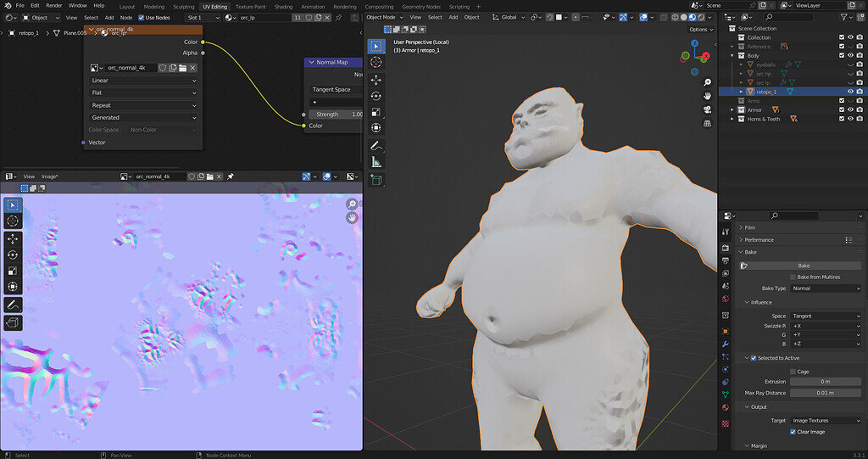868x459 pixels.
Task: Click the viewport zoom magnifier icon
Action: [x=707, y=81]
